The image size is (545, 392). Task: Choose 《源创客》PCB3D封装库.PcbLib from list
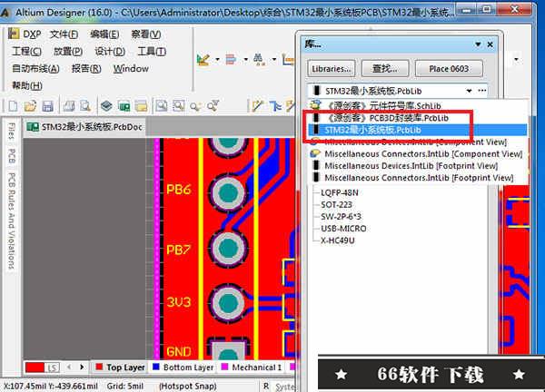click(418, 118)
